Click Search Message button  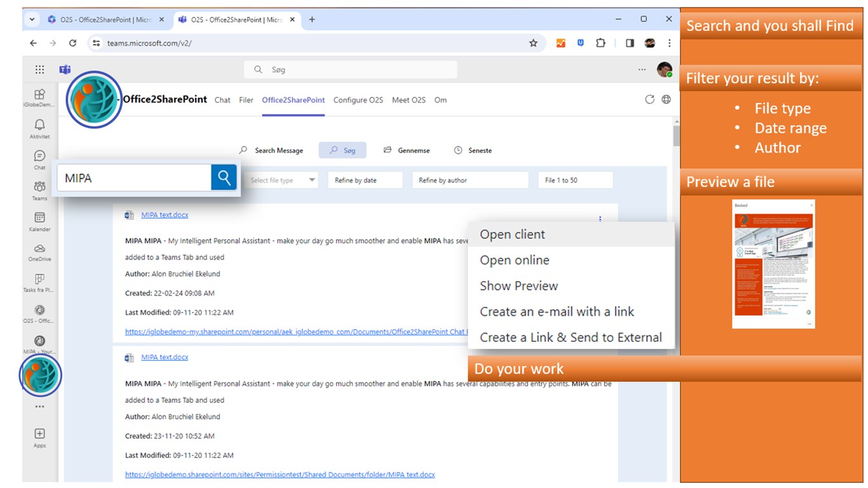point(271,151)
